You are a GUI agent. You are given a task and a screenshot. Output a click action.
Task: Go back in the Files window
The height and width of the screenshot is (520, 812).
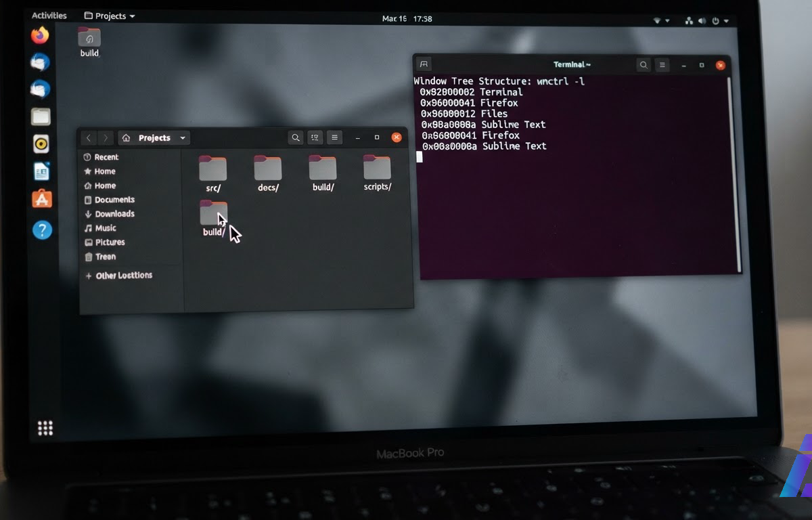(x=89, y=138)
